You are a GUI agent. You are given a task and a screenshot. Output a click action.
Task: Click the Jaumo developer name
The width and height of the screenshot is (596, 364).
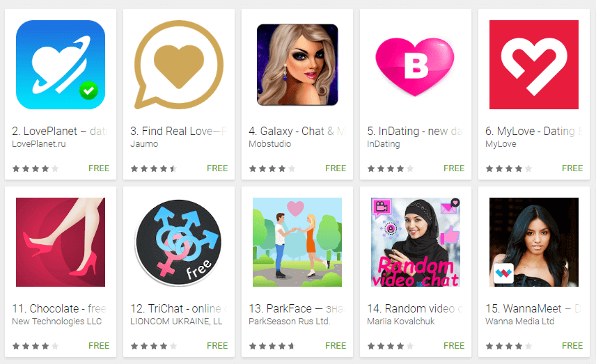[144, 144]
